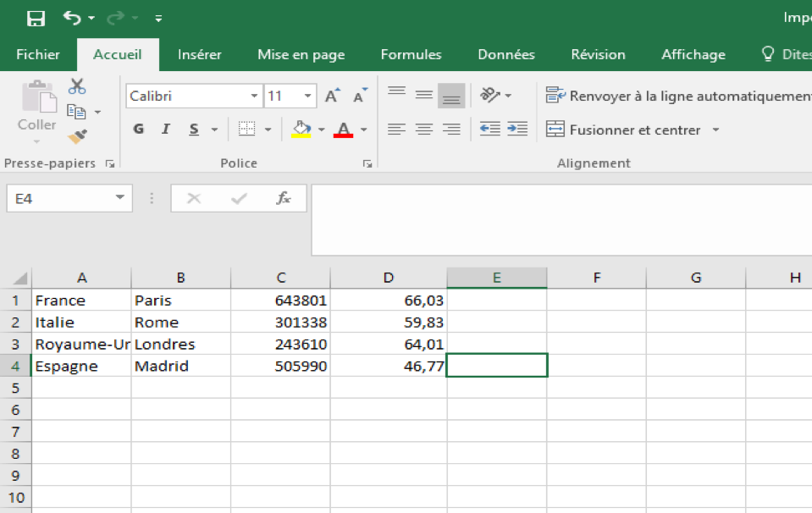Viewport: 812px width, 513px height.
Task: Toggle italic formatting with I button
Action: click(x=166, y=130)
